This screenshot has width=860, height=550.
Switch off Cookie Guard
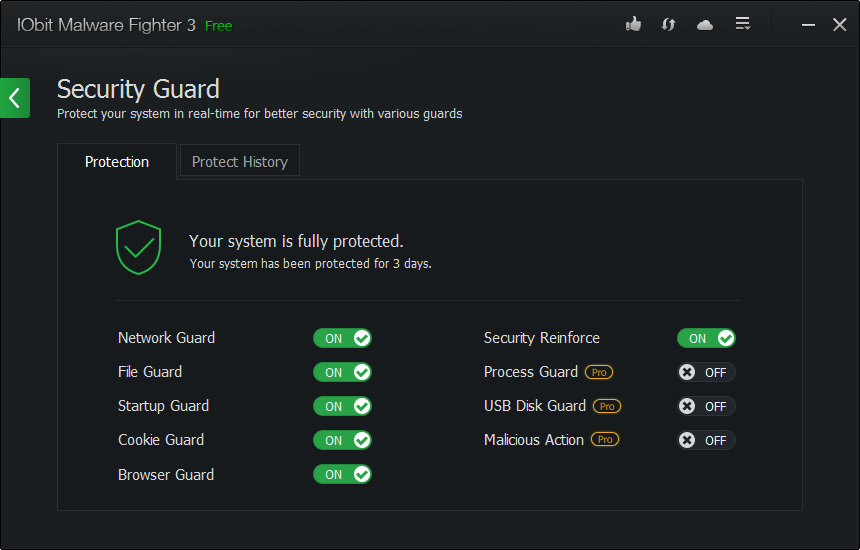(x=342, y=440)
